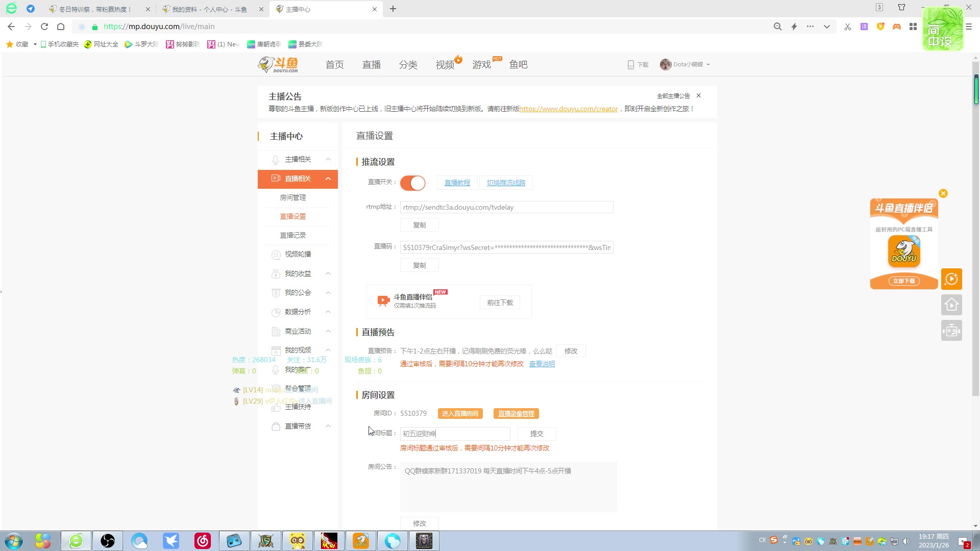This screenshot has height=551, width=980.
Task: Open 游戏 in top navigation
Action: (x=482, y=65)
